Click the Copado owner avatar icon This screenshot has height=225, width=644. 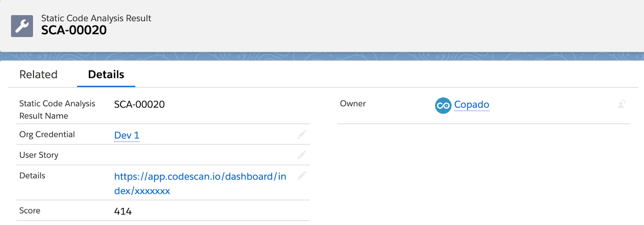[x=443, y=105]
